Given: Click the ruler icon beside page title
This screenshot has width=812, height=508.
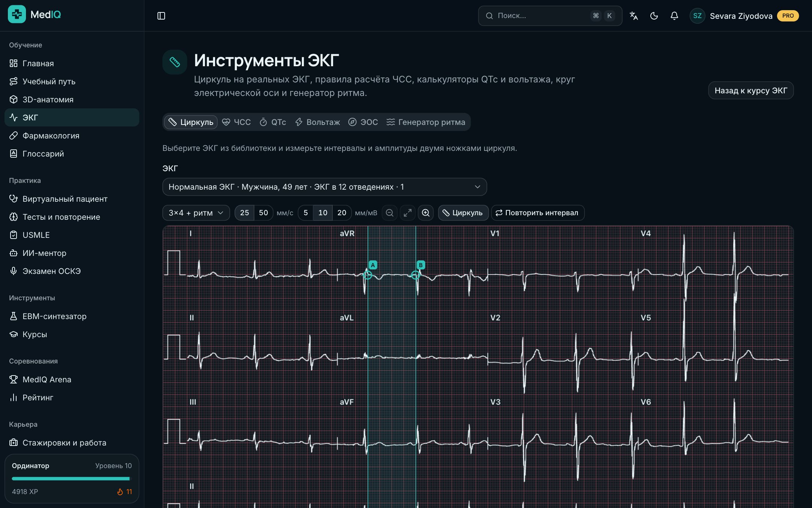Looking at the screenshot, I should 175,62.
